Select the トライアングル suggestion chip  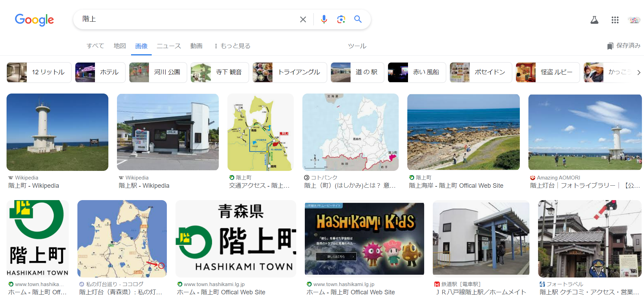(x=290, y=72)
